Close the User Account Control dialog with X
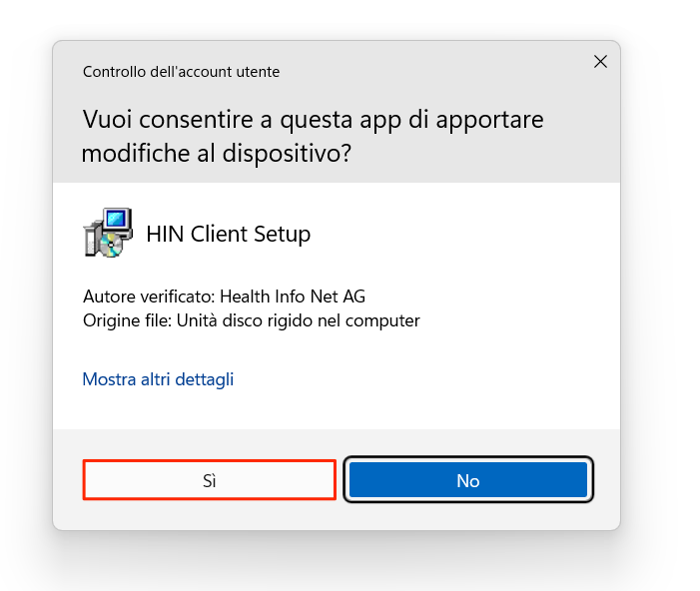Viewport: 700px width, 591px height. click(x=600, y=62)
